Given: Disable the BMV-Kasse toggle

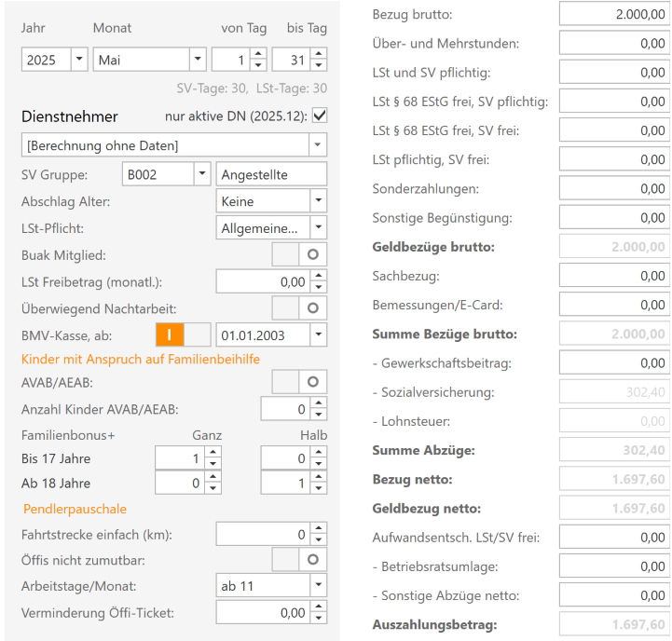Looking at the screenshot, I should 183,334.
